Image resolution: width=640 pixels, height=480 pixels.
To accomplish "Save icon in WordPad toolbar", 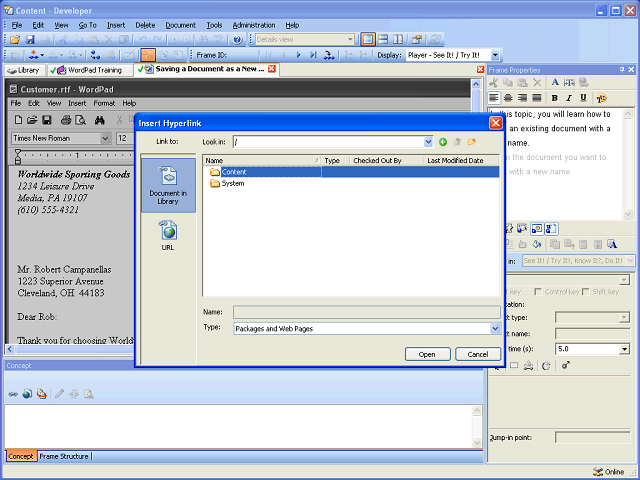I will click(x=47, y=120).
